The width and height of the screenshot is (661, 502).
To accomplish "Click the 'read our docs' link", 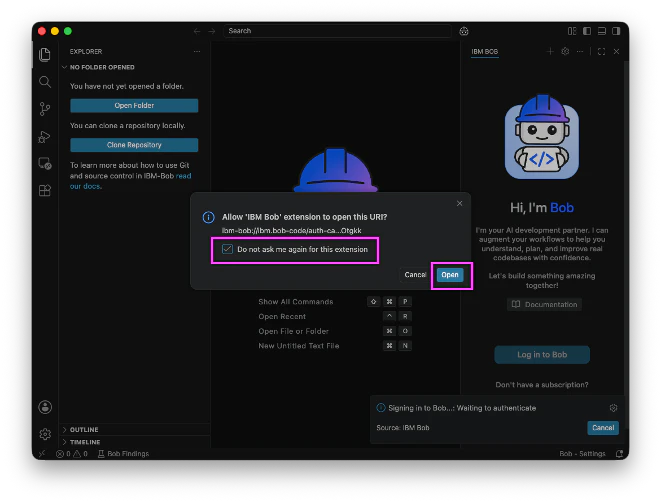I will 131,181.
